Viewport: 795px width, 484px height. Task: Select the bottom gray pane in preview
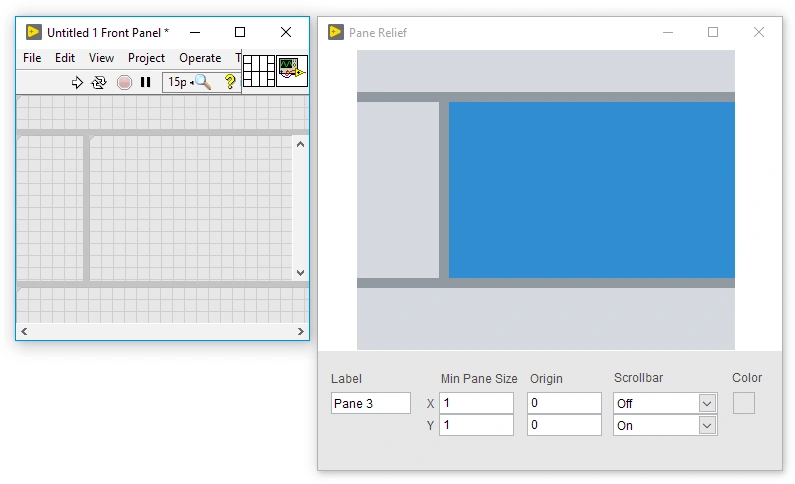[x=546, y=319]
